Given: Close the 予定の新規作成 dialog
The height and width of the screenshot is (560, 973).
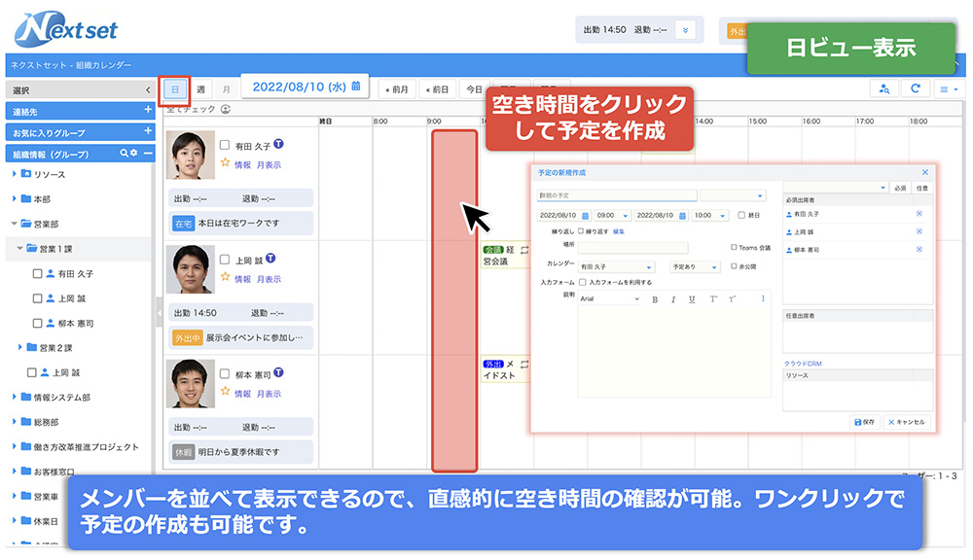Looking at the screenshot, I should coord(924,172).
